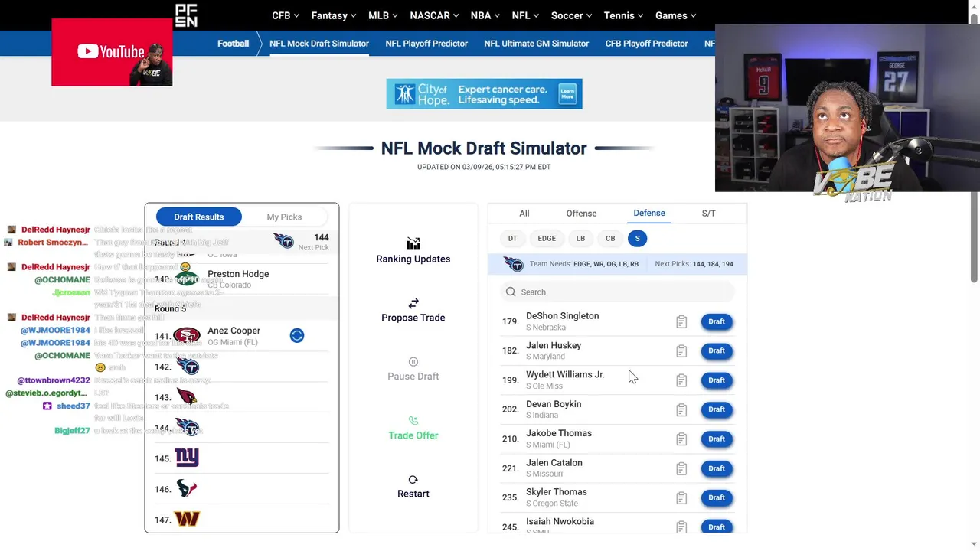Screen dimensions: 980x551
Task: Click the player Search field
Action: point(617,292)
